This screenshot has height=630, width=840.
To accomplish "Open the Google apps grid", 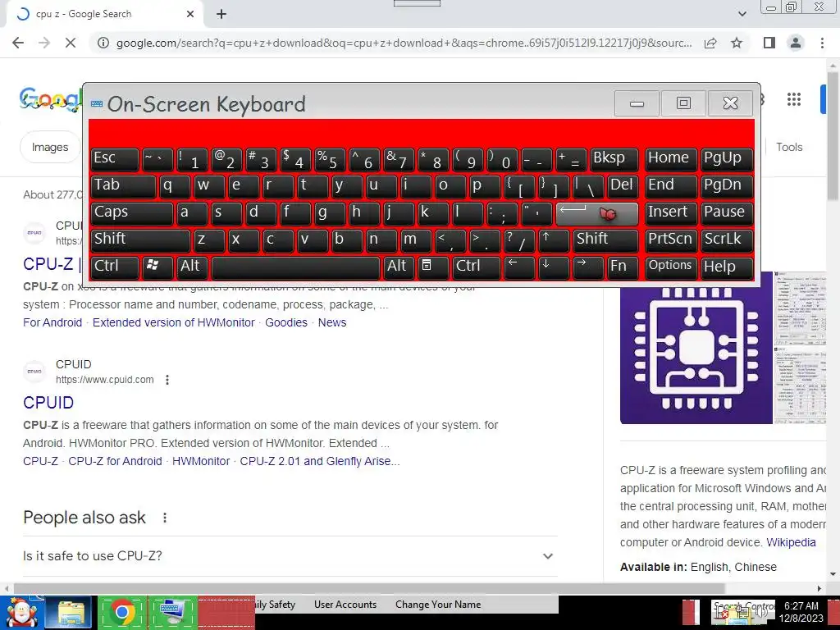I will tap(794, 99).
